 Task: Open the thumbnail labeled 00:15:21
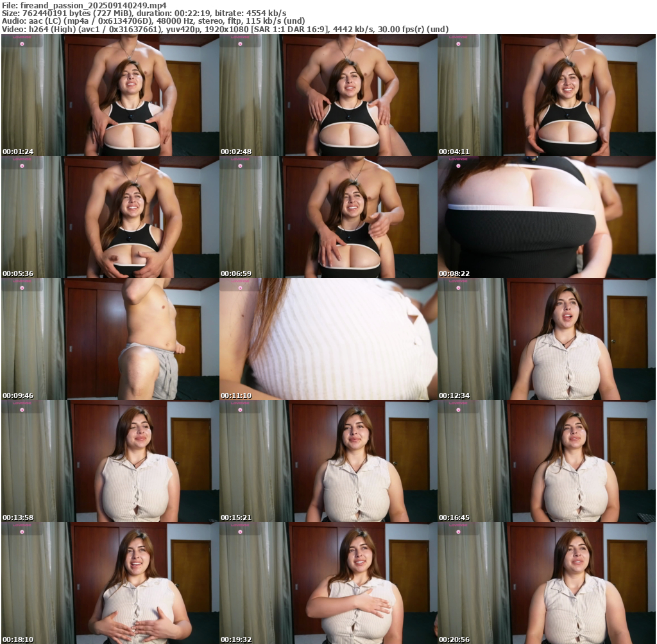[328, 461]
